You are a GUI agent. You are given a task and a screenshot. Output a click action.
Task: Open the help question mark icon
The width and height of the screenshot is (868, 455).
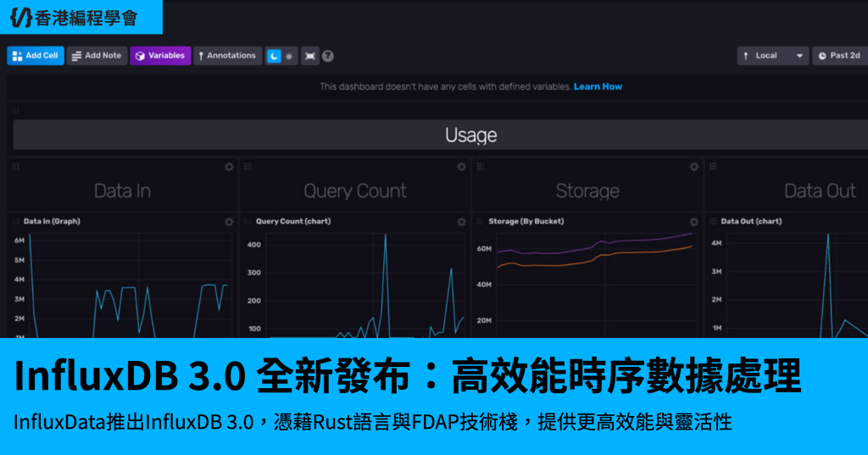coord(328,56)
